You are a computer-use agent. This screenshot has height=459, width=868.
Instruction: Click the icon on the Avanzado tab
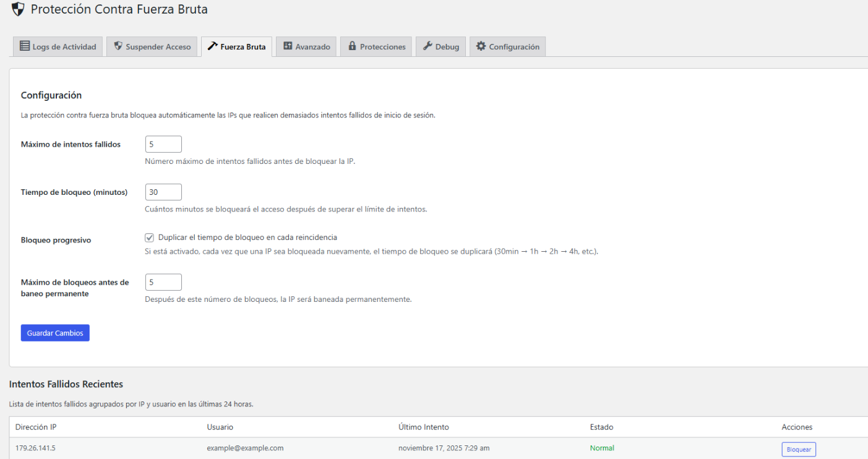288,46
